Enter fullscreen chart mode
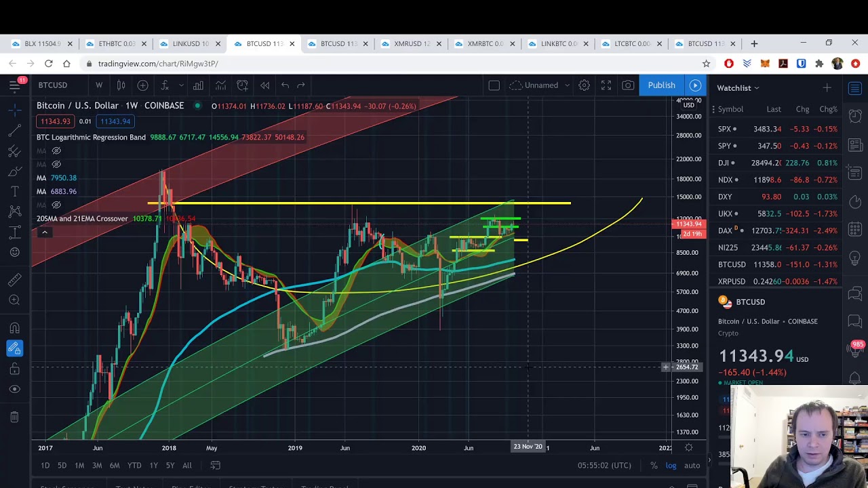 (x=606, y=85)
